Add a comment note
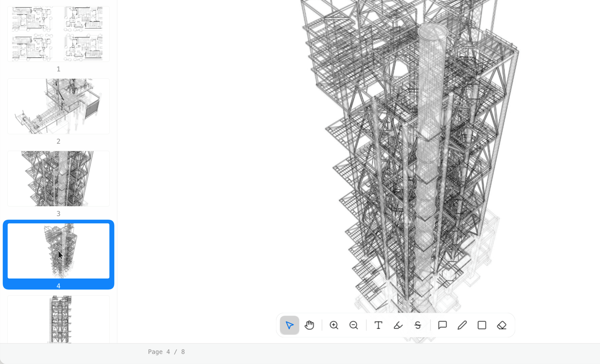This screenshot has height=364, width=600. pyautogui.click(x=442, y=325)
